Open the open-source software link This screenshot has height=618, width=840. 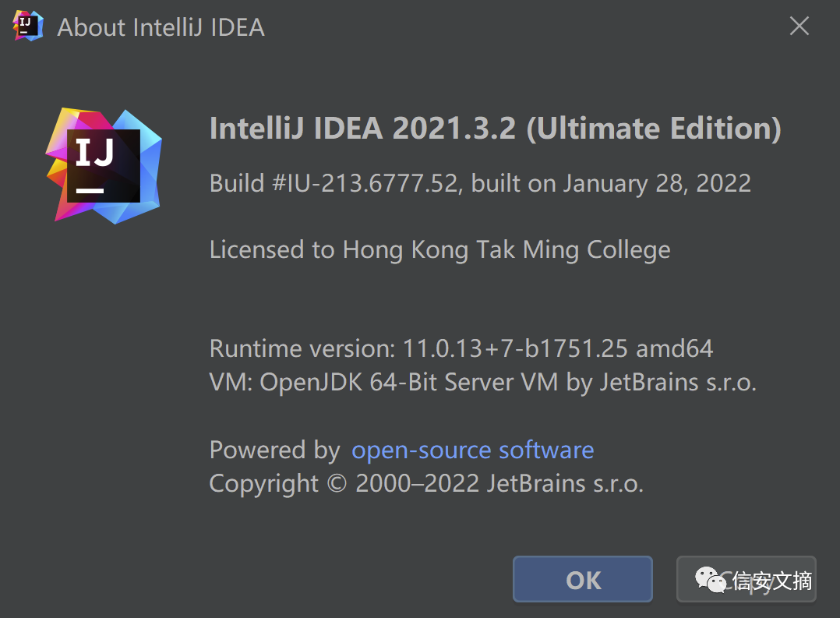pos(472,450)
